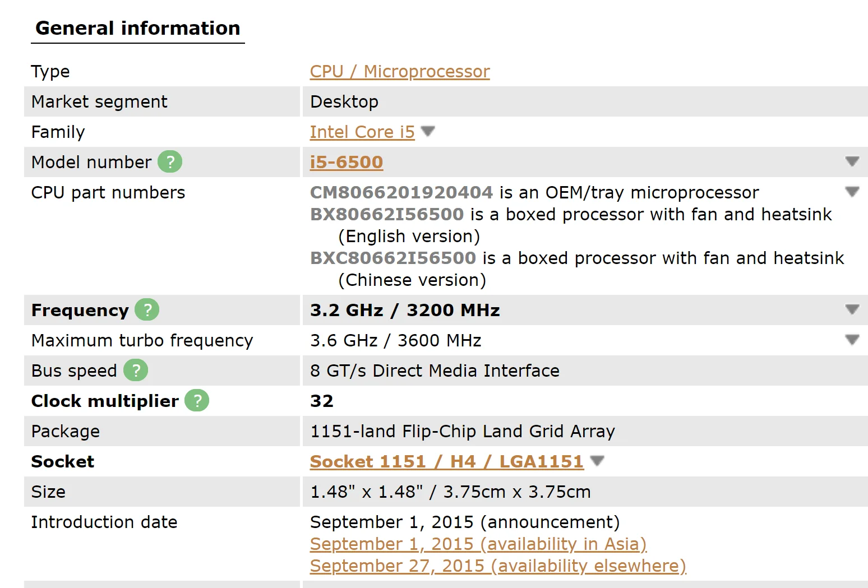
Task: Open the CPU / Microprocessor link
Action: point(400,72)
